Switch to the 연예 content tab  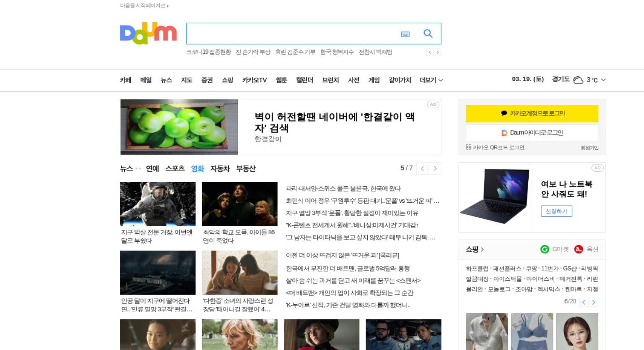click(x=153, y=169)
